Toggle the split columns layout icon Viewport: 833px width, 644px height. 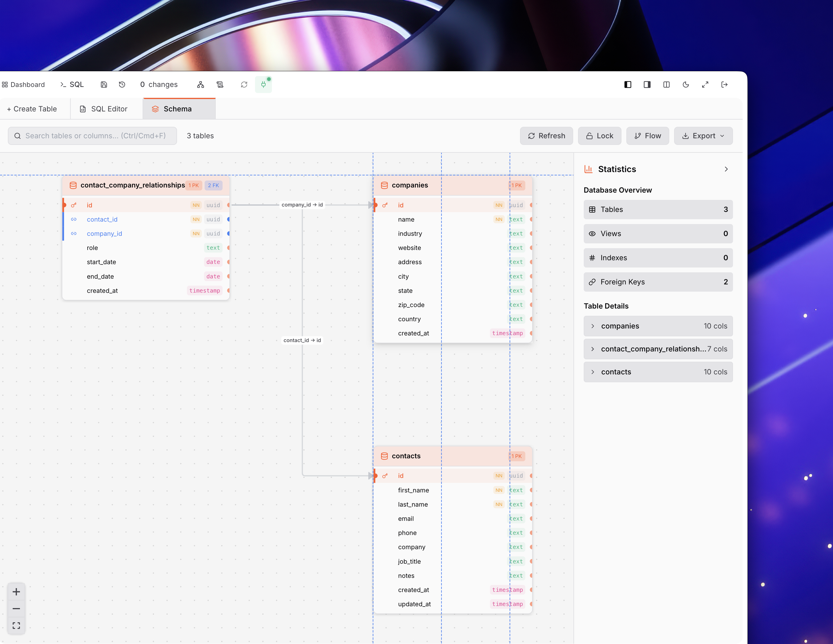(x=666, y=85)
